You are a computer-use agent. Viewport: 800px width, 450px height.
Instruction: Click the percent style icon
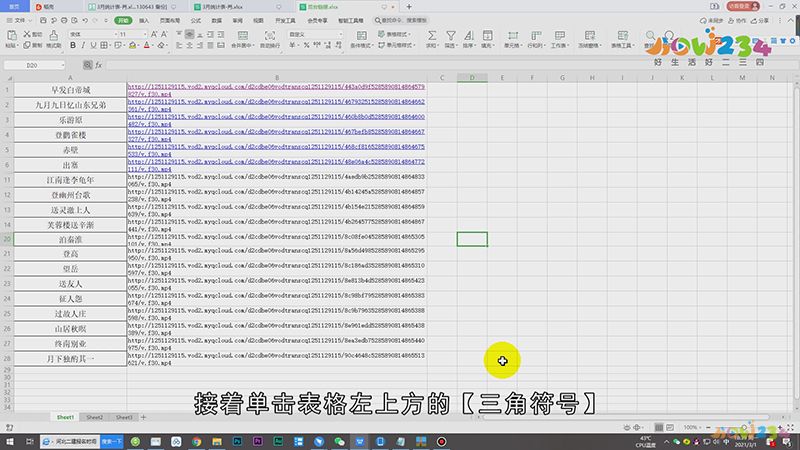[x=306, y=45]
